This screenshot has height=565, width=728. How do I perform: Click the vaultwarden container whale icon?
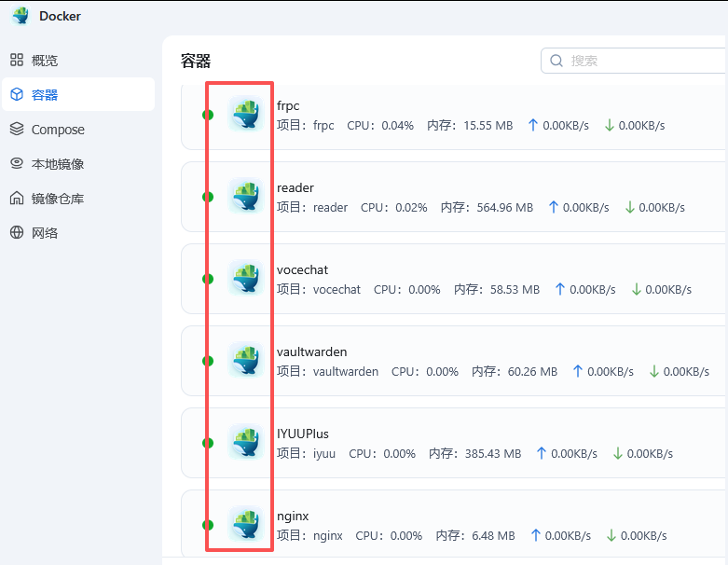[246, 360]
